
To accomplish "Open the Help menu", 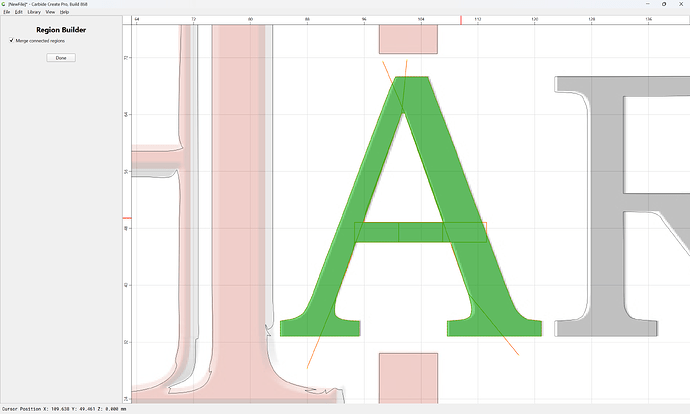I will pyautogui.click(x=64, y=12).
